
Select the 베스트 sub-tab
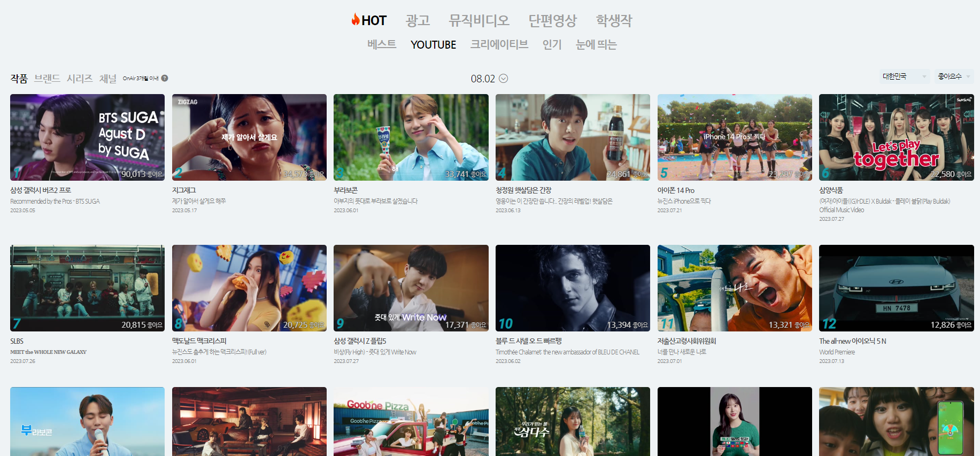382,44
